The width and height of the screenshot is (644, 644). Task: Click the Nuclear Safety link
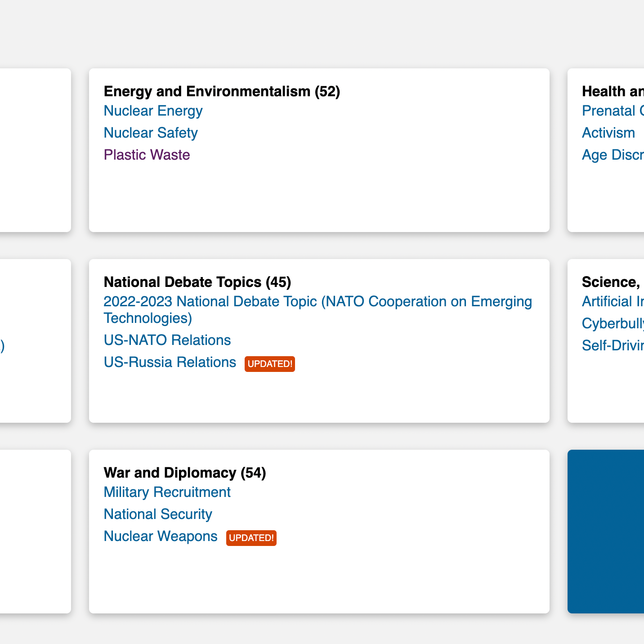pos(151,133)
